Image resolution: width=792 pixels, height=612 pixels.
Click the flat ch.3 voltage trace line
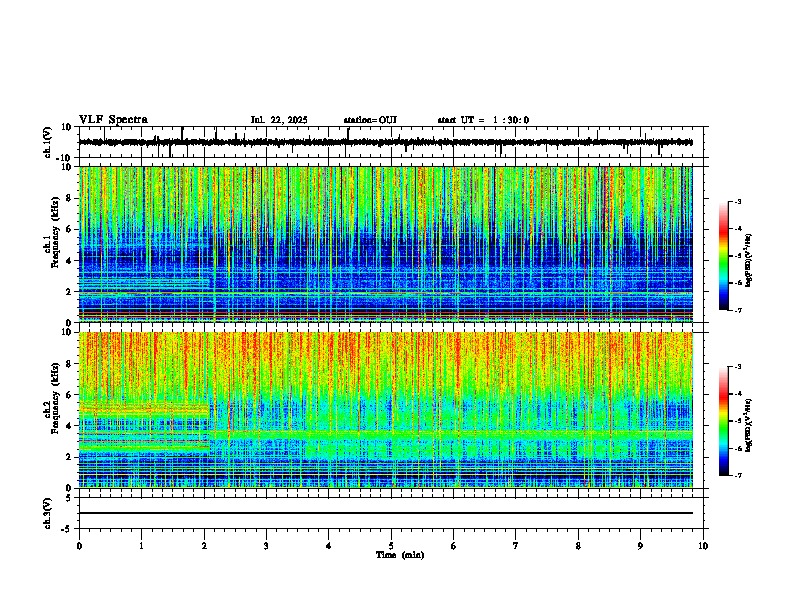click(x=386, y=513)
